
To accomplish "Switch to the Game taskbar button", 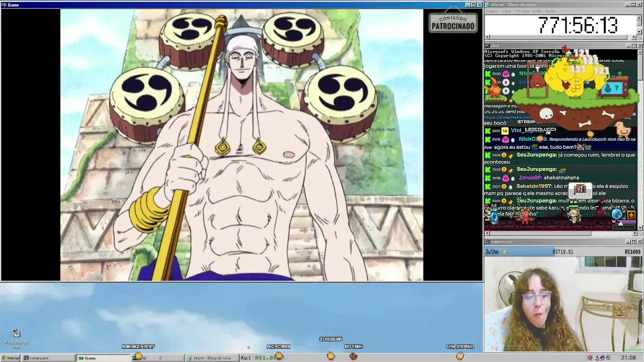I will click(103, 358).
